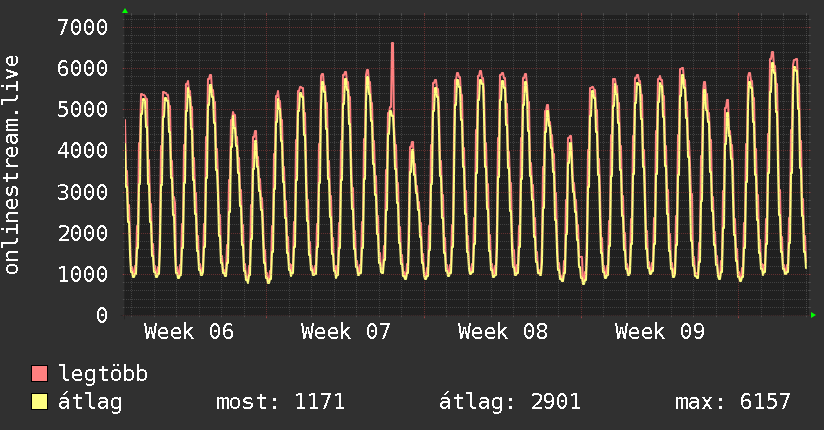Click the 'max: 6157' statistic
The image size is (824, 430).
click(x=733, y=402)
